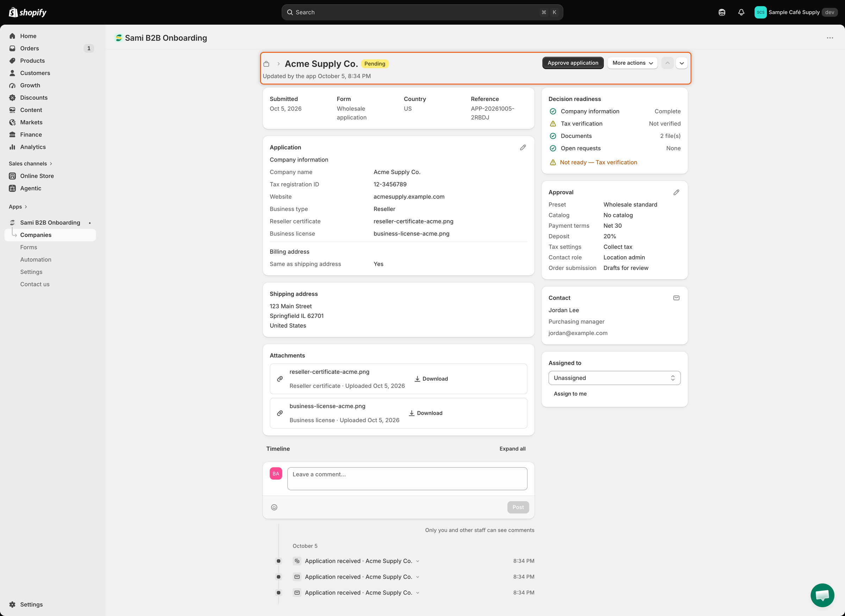Expand first Application received timeline entry
Image resolution: width=845 pixels, height=616 pixels.
[417, 561]
